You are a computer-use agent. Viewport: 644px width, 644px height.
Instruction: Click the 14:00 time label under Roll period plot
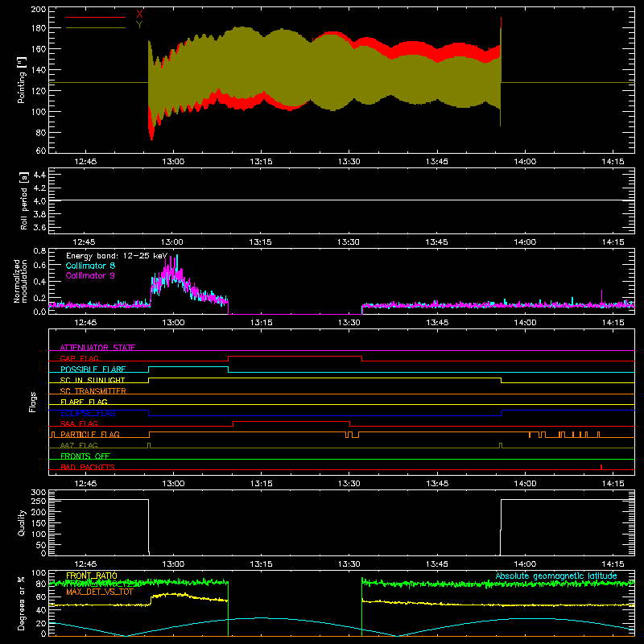(525, 242)
